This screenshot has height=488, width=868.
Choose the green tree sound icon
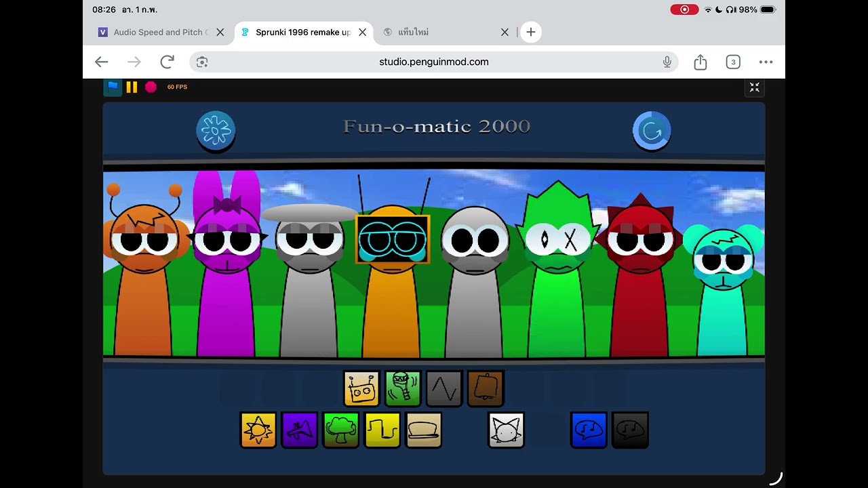(341, 430)
